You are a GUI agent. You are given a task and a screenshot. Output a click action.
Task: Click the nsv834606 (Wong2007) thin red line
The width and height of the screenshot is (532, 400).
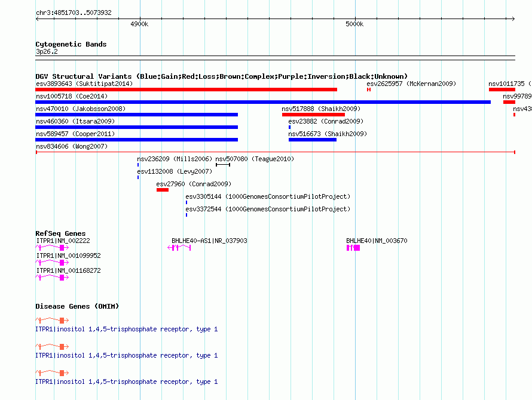[x=275, y=152]
